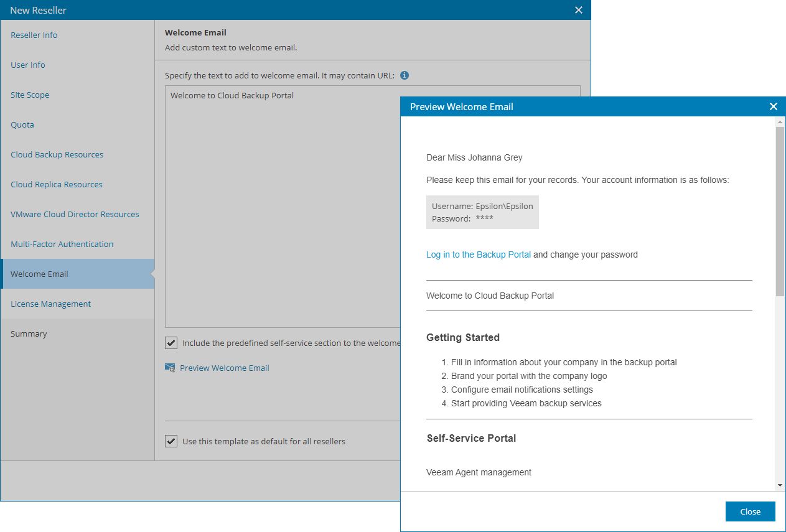This screenshot has height=532, width=786.
Task: Toggle include predefined self-service section checkbox
Action: [x=171, y=343]
